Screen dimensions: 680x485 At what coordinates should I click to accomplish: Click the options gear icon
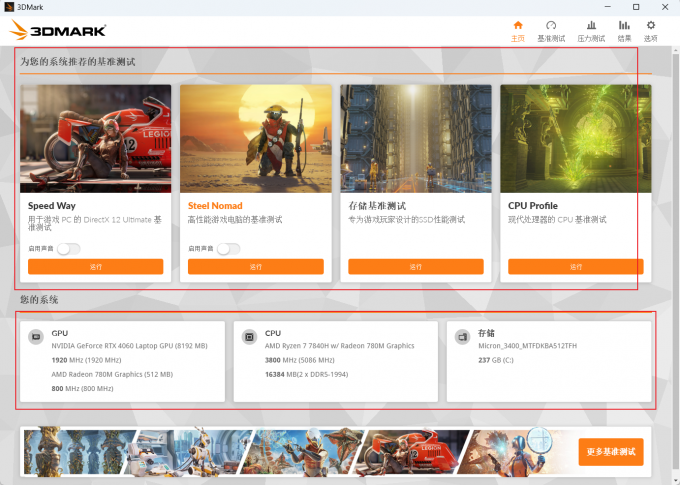(651, 25)
